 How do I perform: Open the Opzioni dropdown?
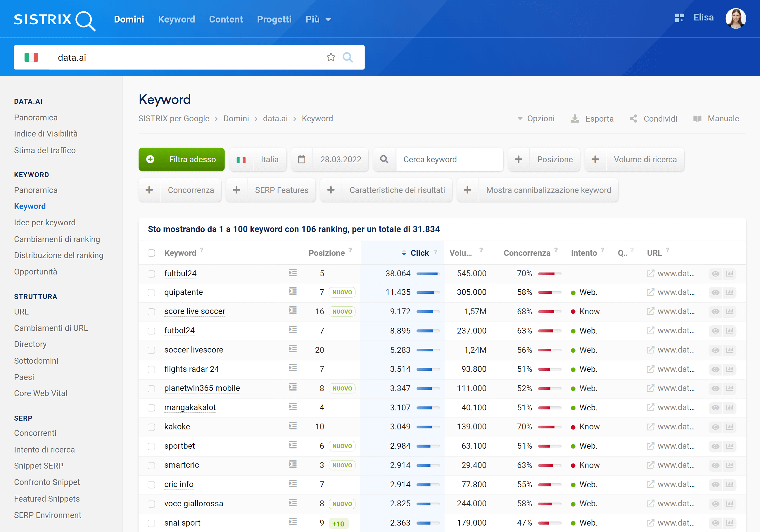(536, 118)
